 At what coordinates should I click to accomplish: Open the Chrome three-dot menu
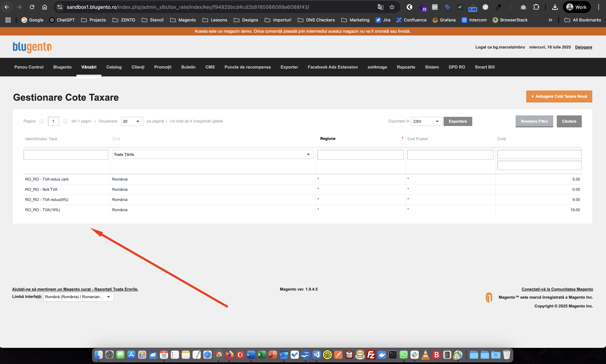coord(598,7)
